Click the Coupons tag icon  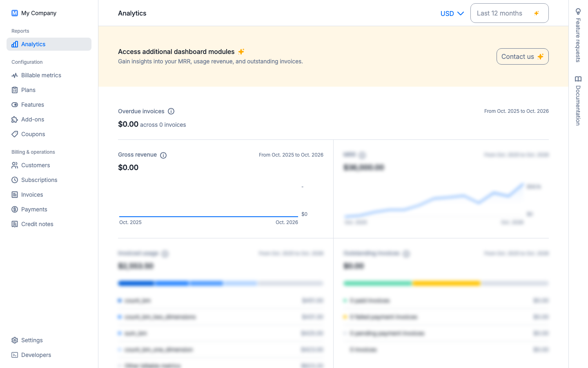coord(15,134)
